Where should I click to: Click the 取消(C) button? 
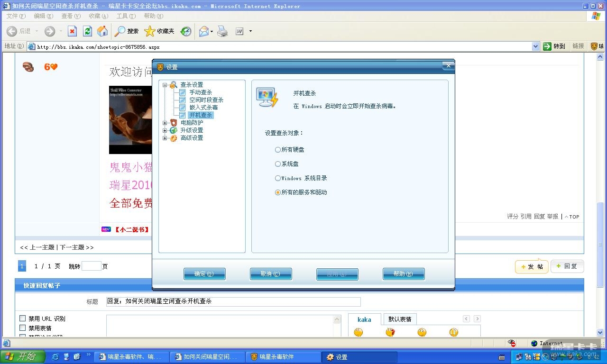(271, 274)
